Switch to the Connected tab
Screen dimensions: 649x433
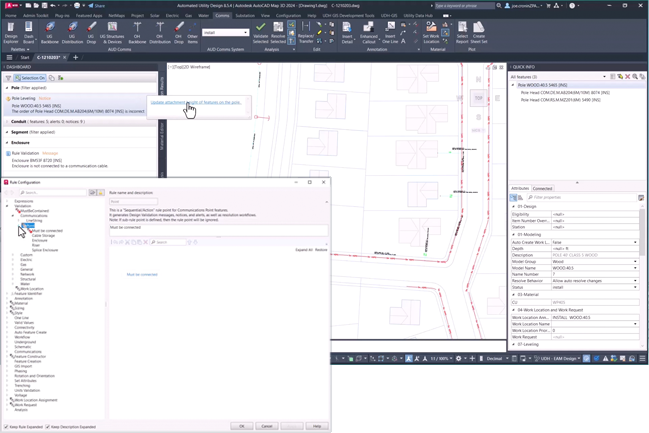pos(542,188)
